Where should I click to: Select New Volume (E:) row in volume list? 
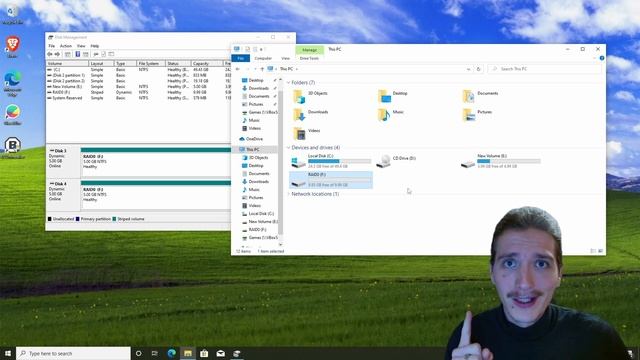(x=139, y=87)
